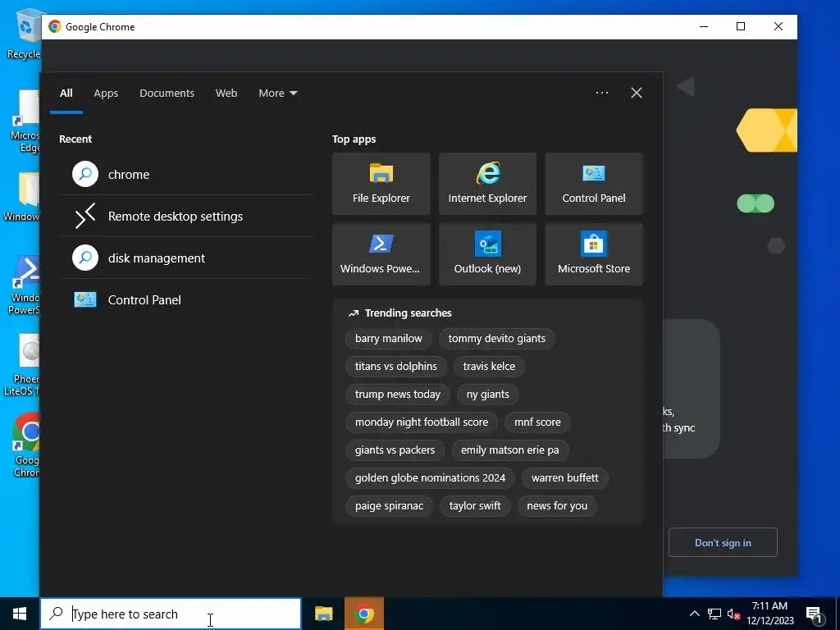Open File Explorer from Top apps

pos(381,184)
